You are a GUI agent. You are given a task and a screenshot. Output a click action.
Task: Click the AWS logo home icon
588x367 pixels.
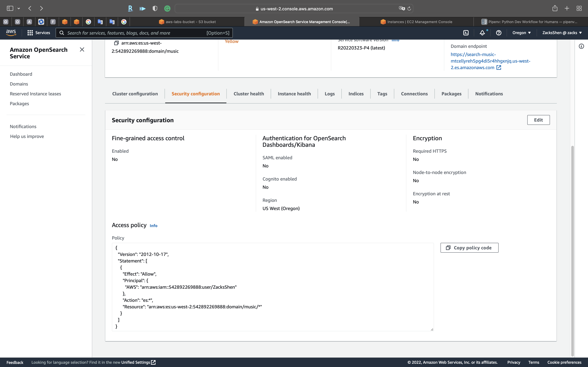[11, 33]
